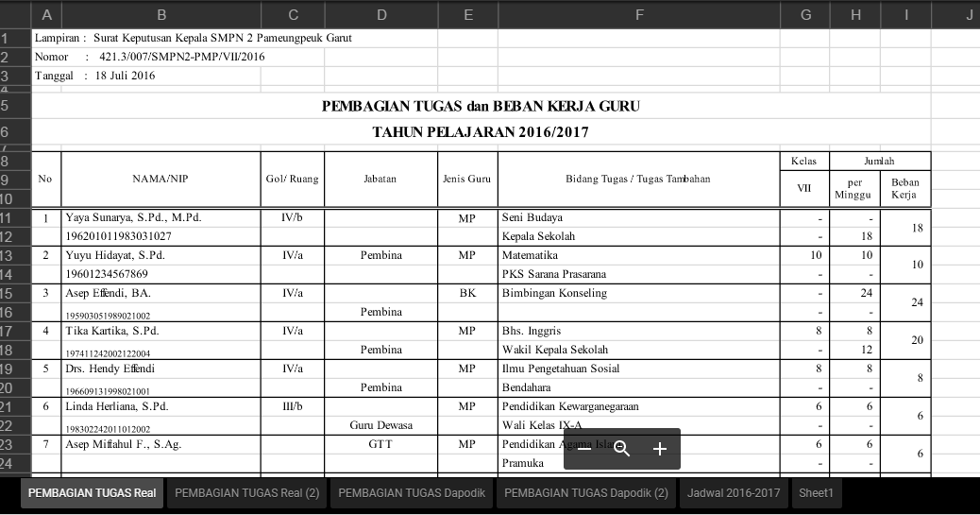Select row 21 header
The image size is (980, 515).
click(15, 406)
